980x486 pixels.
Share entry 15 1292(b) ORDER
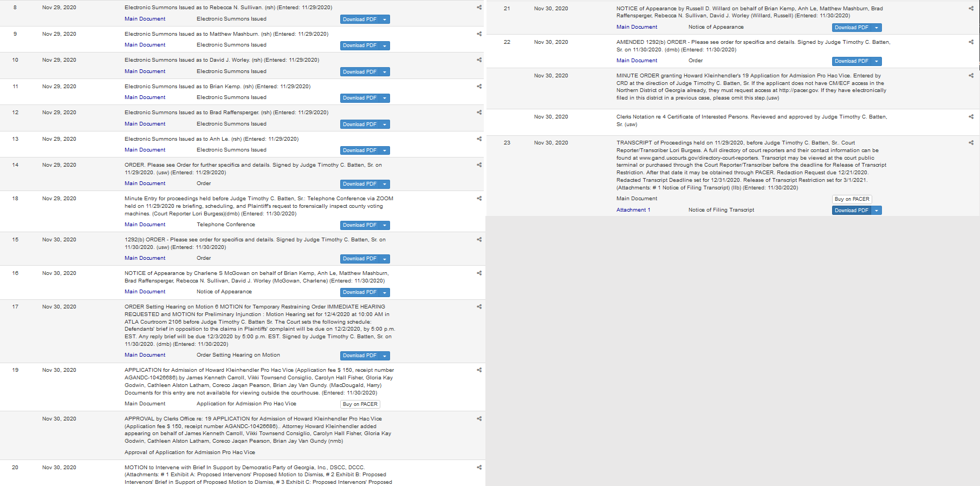point(479,239)
